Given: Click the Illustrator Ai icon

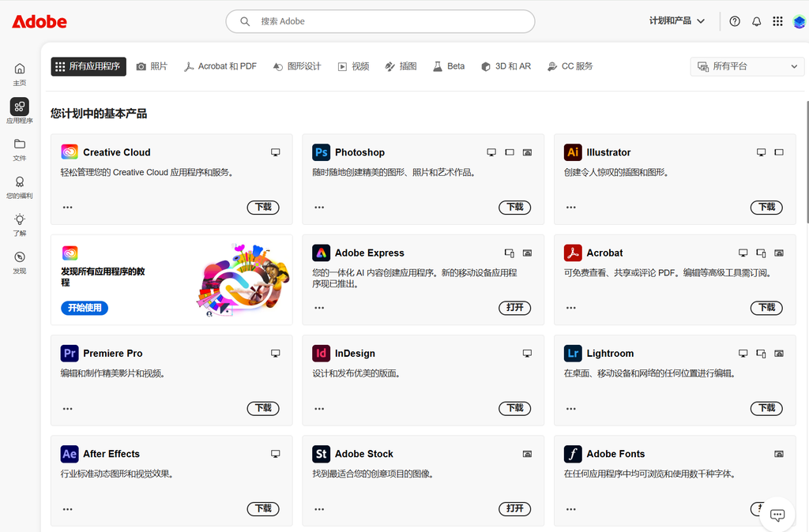Looking at the screenshot, I should tap(573, 152).
